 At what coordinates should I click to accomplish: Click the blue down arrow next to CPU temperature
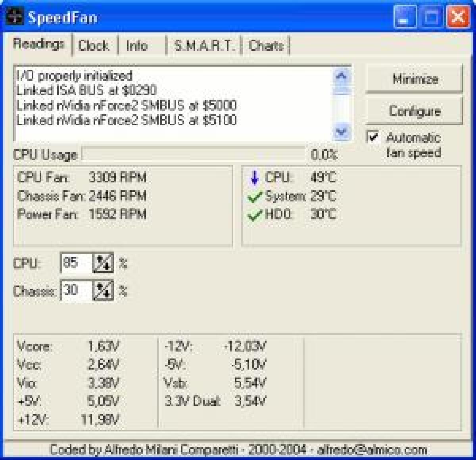coord(254,178)
